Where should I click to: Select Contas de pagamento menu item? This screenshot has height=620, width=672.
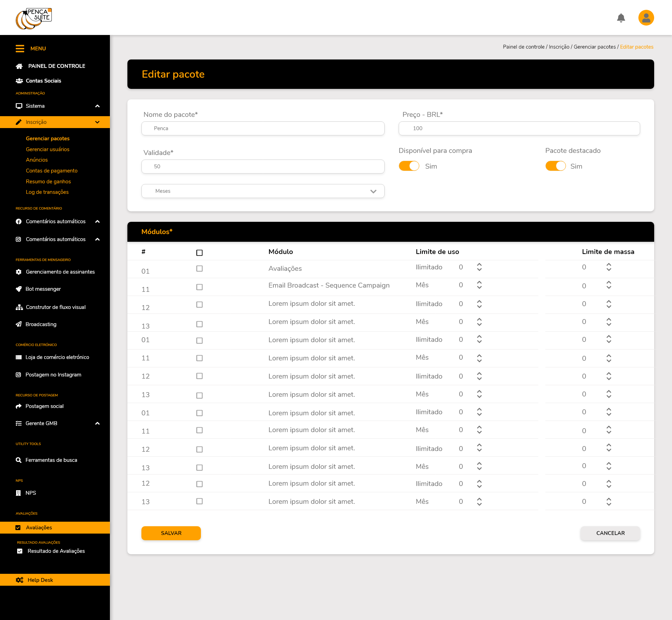click(52, 171)
